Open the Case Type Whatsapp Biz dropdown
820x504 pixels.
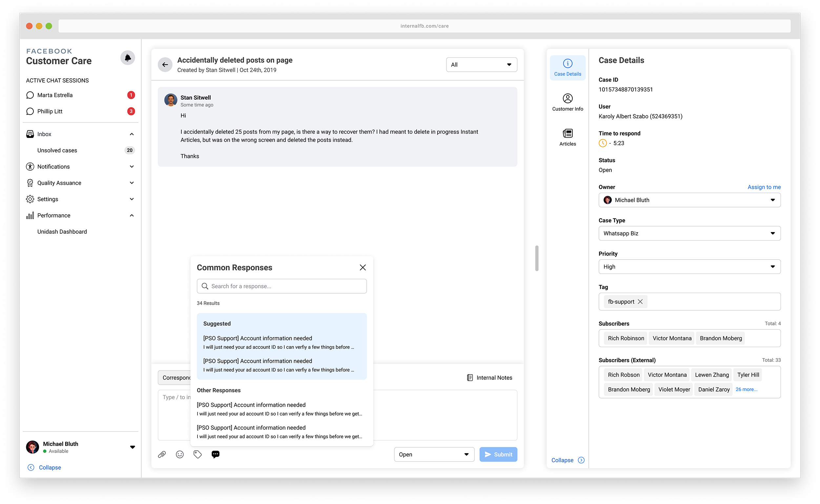coord(689,233)
